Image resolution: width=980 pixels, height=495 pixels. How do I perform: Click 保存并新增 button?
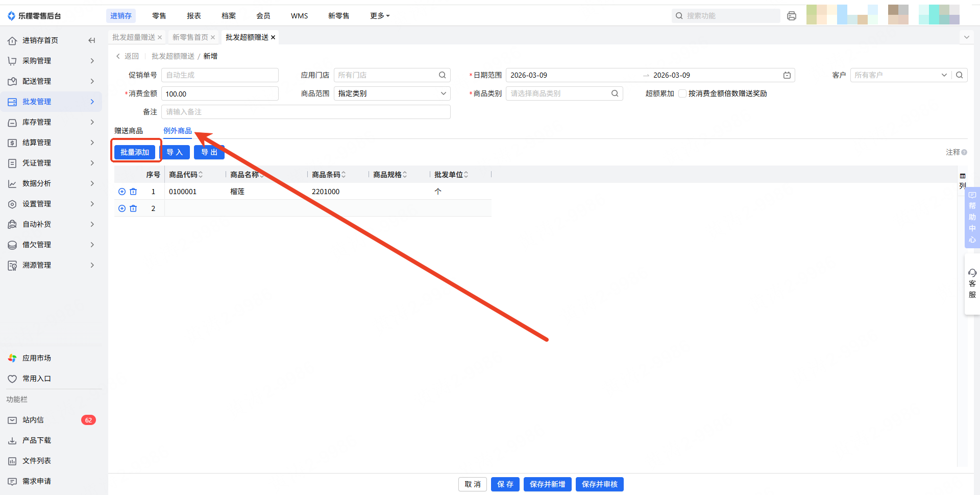548,484
